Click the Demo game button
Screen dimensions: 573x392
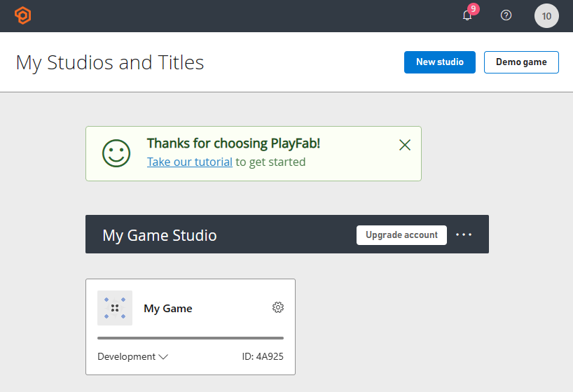(x=521, y=62)
